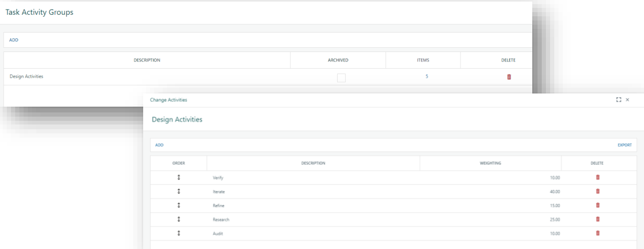The image size is (644, 249).
Task: Export the Design Activities list
Action: tap(625, 145)
